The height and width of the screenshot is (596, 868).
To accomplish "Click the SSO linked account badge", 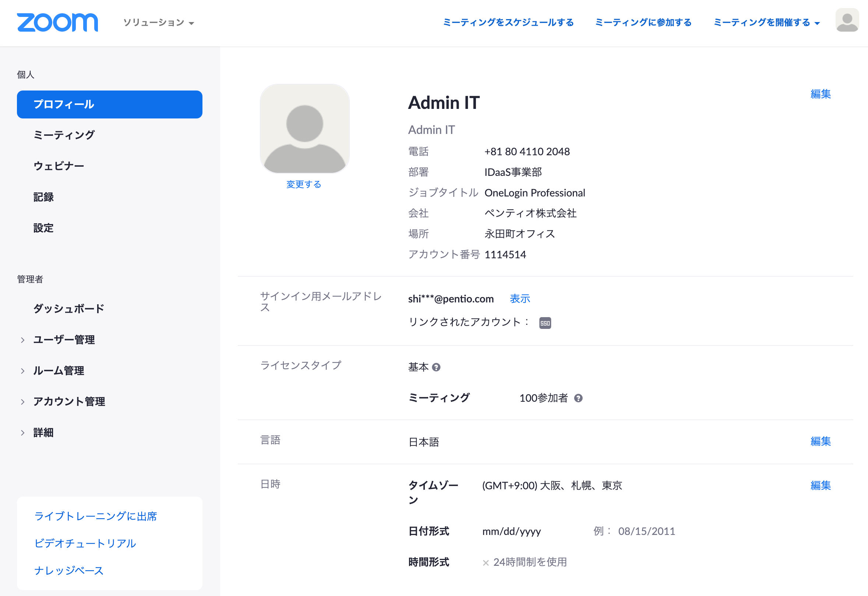I will [545, 323].
